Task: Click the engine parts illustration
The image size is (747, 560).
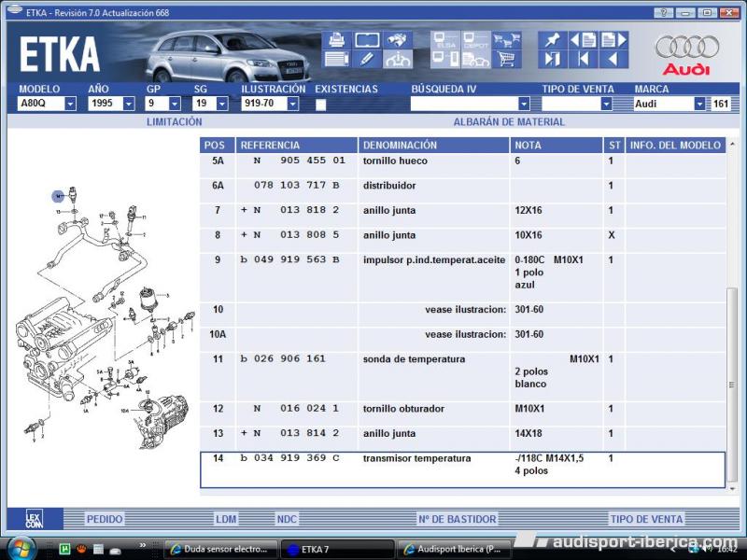Action: click(105, 318)
